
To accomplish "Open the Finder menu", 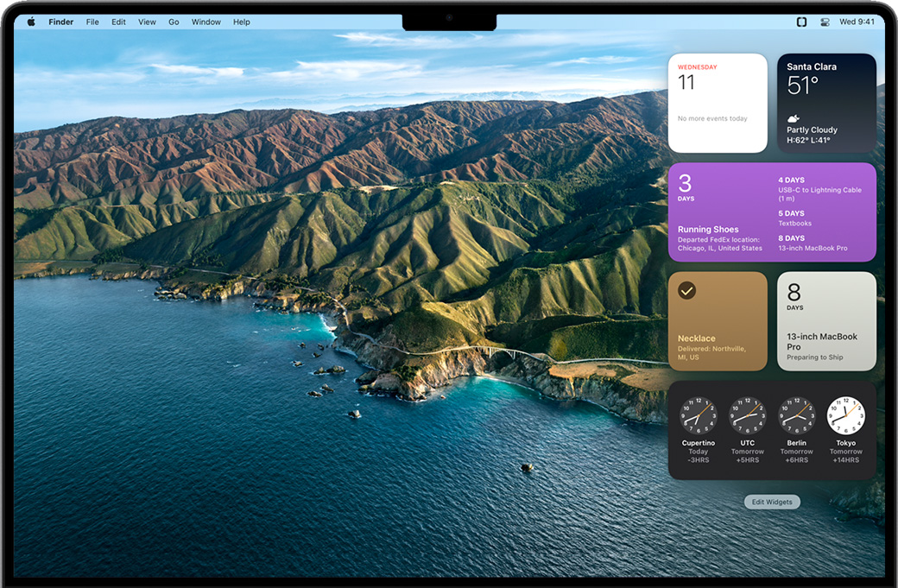I will pos(60,22).
